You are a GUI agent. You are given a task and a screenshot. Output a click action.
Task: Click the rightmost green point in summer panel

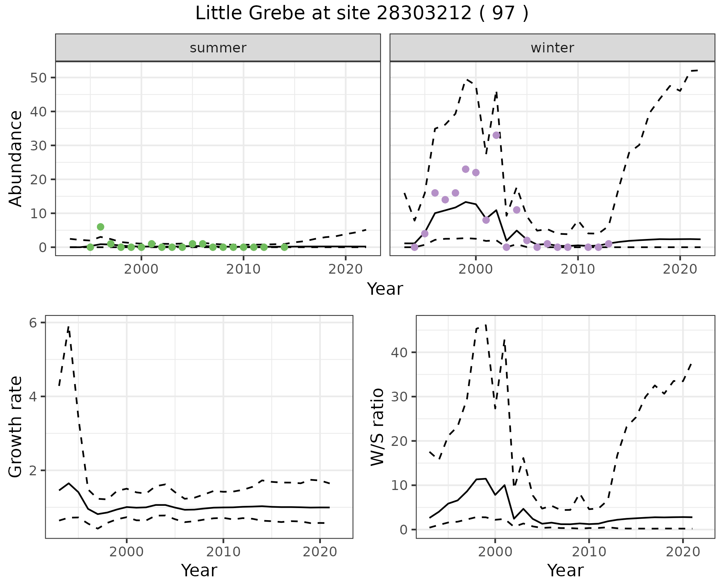[x=284, y=247]
